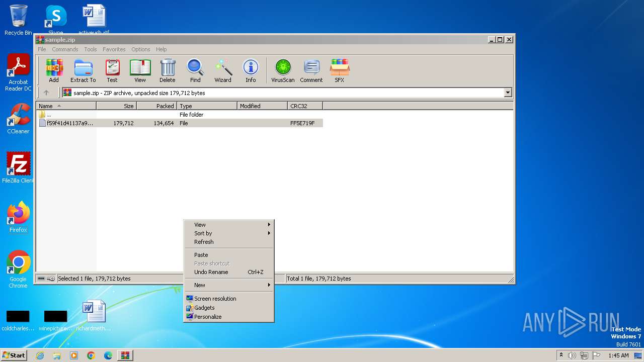Click WinRAR taskbar button
Screen dimensions: 644x362
pos(125,355)
